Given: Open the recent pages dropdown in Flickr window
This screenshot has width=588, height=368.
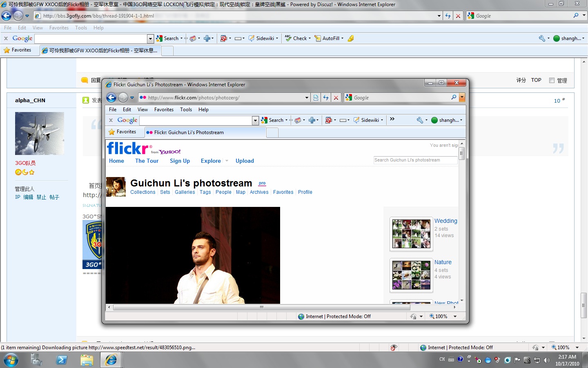Looking at the screenshot, I should pyautogui.click(x=132, y=98).
